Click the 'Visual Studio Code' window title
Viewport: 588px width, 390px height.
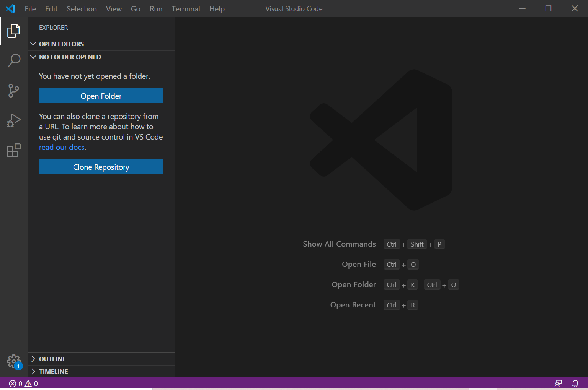pos(294,8)
